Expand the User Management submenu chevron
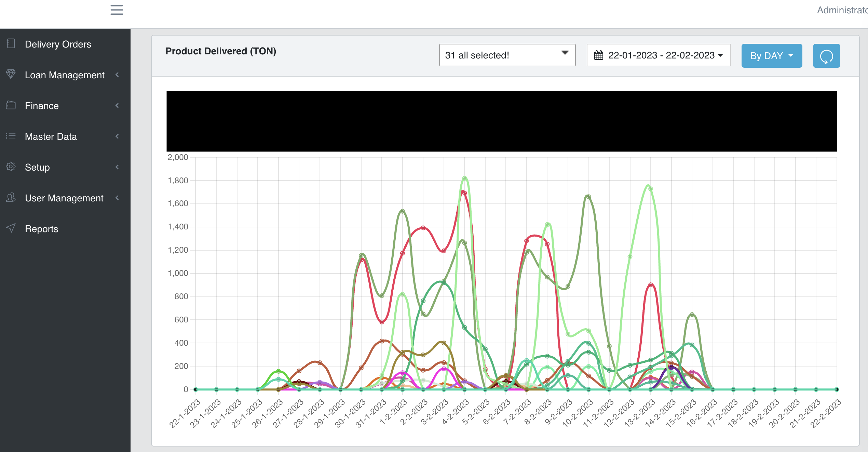The width and height of the screenshot is (868, 452). (x=117, y=198)
